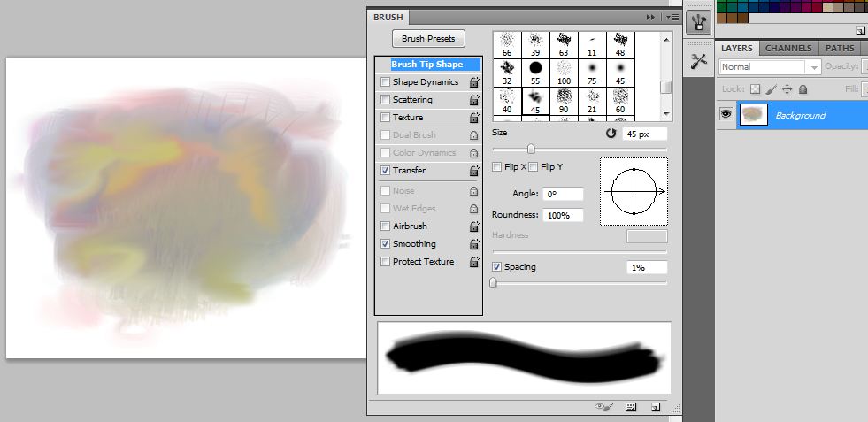This screenshot has width=868, height=422.
Task: Open the Normal blend mode dropdown
Action: coord(770,66)
